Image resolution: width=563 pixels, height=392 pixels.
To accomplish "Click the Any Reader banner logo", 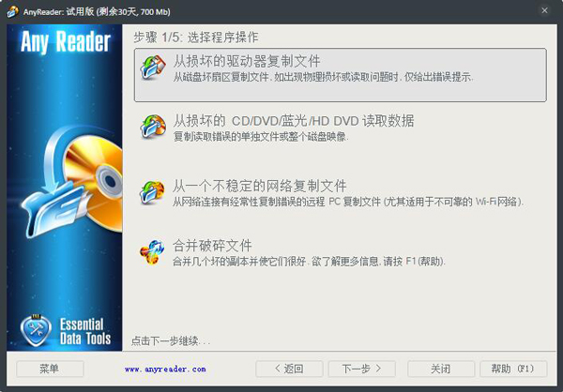I will coord(66,42).
